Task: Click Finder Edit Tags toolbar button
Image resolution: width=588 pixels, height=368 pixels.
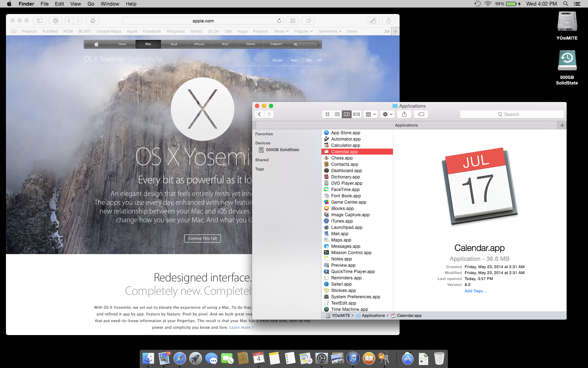Action: [421, 114]
